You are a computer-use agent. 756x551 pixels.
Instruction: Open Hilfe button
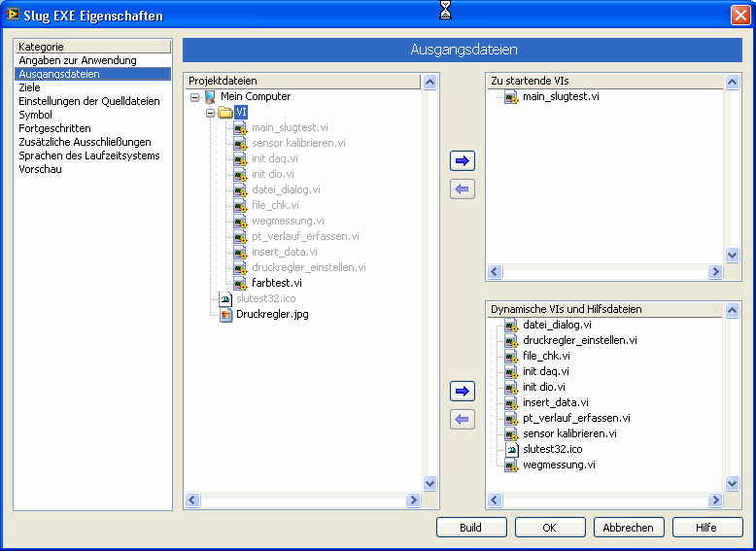(706, 528)
